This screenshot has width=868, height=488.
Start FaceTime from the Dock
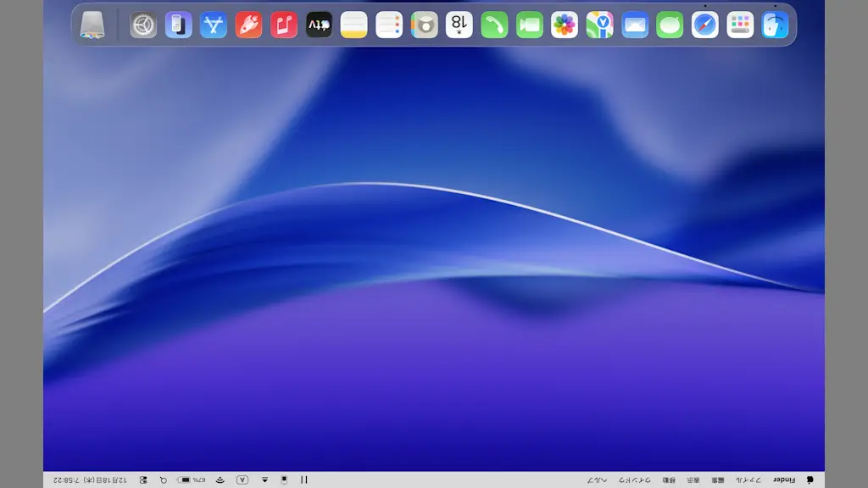pyautogui.click(x=529, y=25)
